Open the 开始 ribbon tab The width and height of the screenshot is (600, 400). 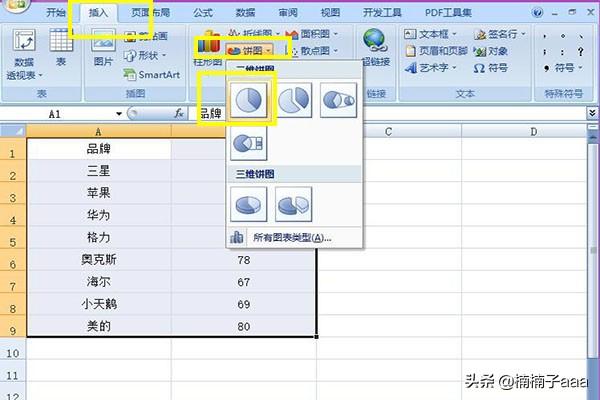[56, 13]
